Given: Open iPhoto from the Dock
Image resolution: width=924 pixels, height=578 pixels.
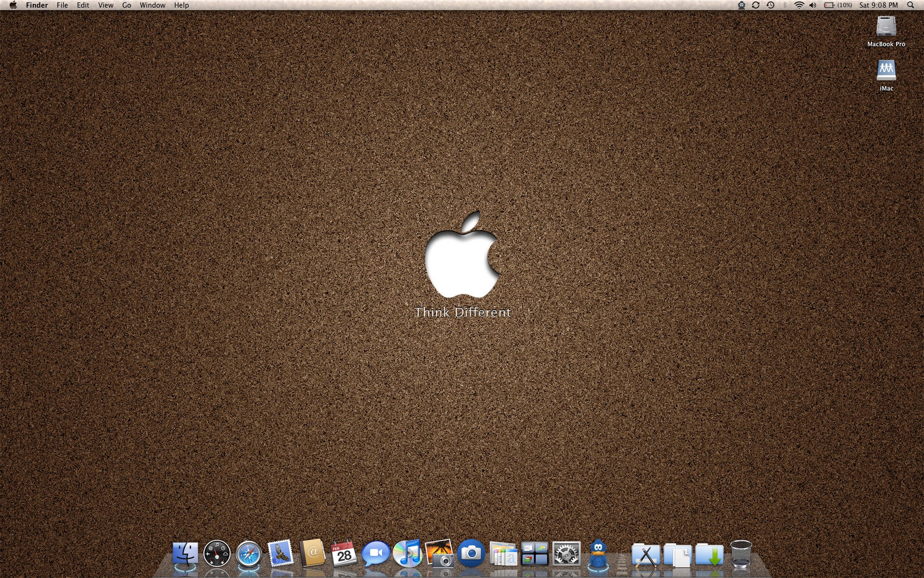Looking at the screenshot, I should 439,553.
